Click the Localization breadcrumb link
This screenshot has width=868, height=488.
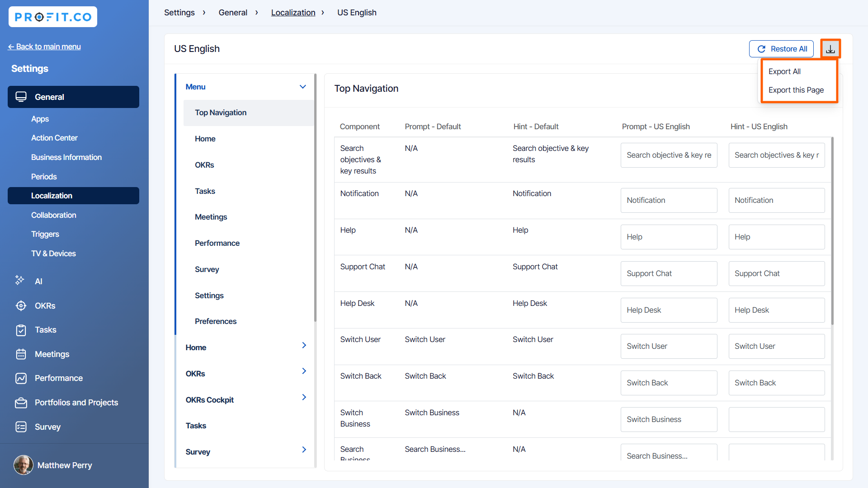[293, 13]
